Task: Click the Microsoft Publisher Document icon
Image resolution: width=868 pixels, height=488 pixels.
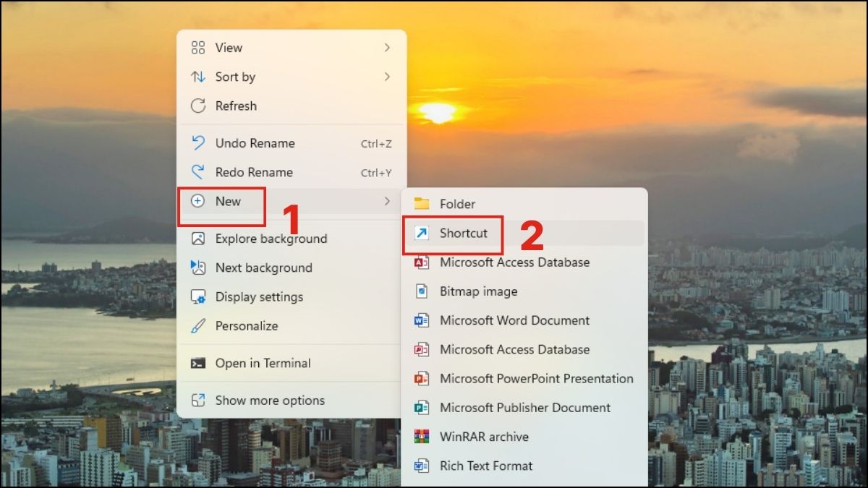Action: 422,408
